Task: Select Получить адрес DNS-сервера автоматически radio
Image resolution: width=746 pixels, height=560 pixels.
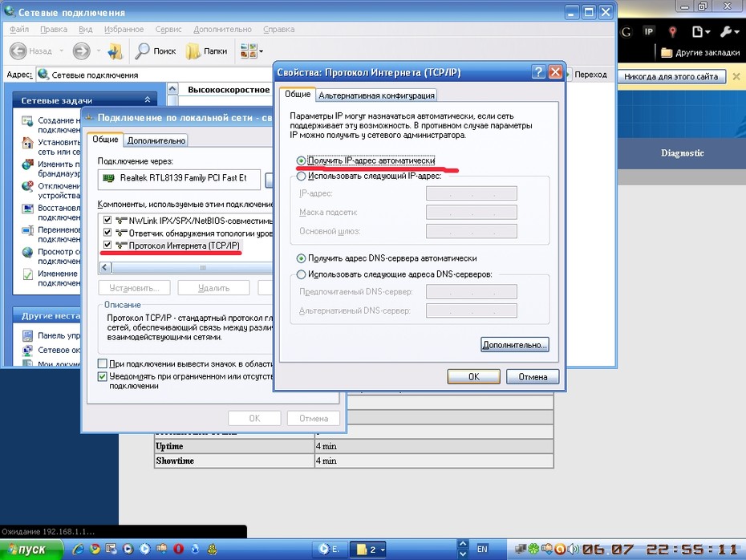Action: [301, 258]
